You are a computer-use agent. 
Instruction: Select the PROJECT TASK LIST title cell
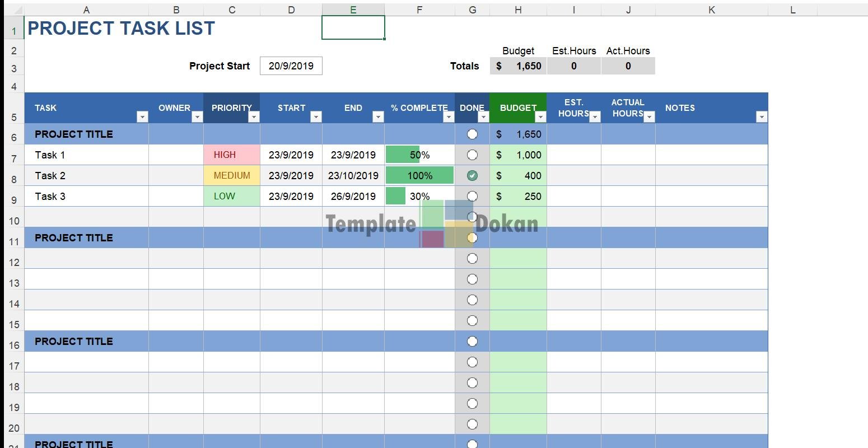click(121, 28)
